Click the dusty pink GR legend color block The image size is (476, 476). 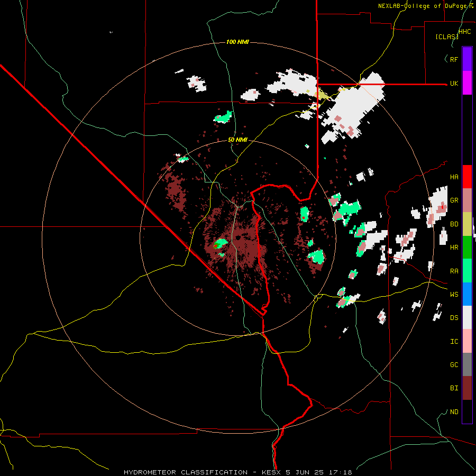coord(467,200)
